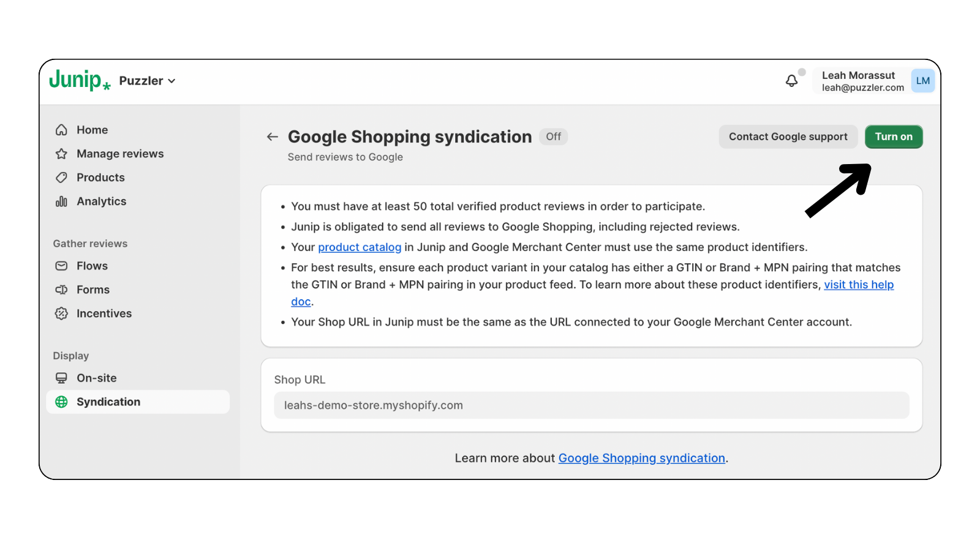Click the notification bell icon

791,81
